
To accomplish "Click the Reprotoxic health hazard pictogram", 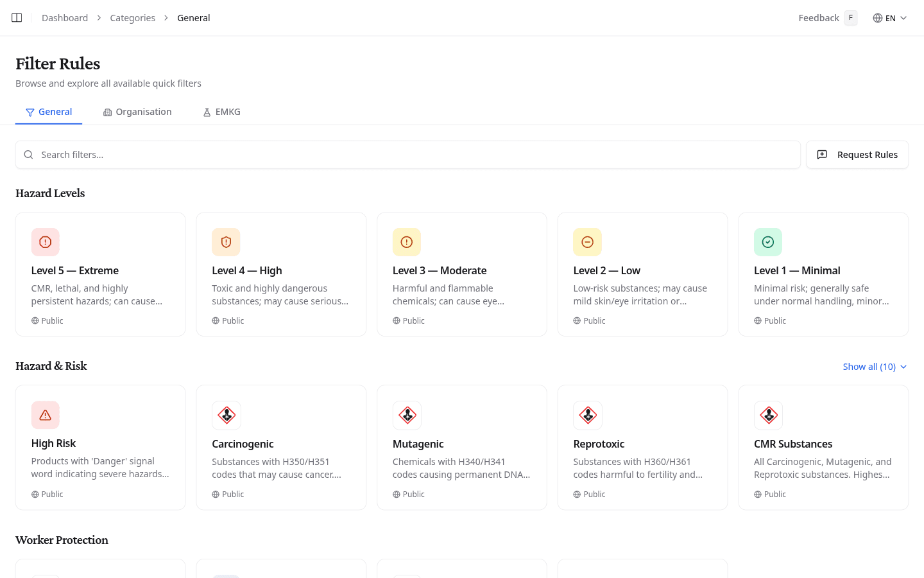I will (588, 416).
